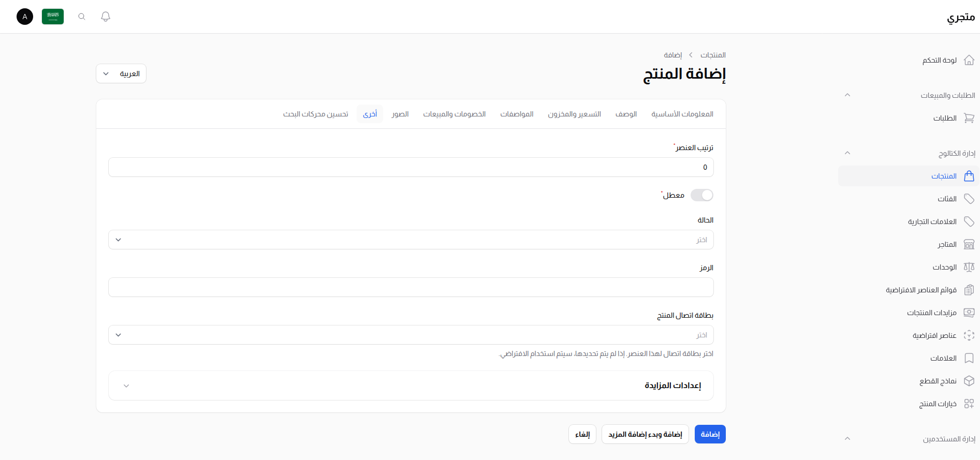Switch to the الصور tab
The width and height of the screenshot is (980, 460).
(x=400, y=114)
